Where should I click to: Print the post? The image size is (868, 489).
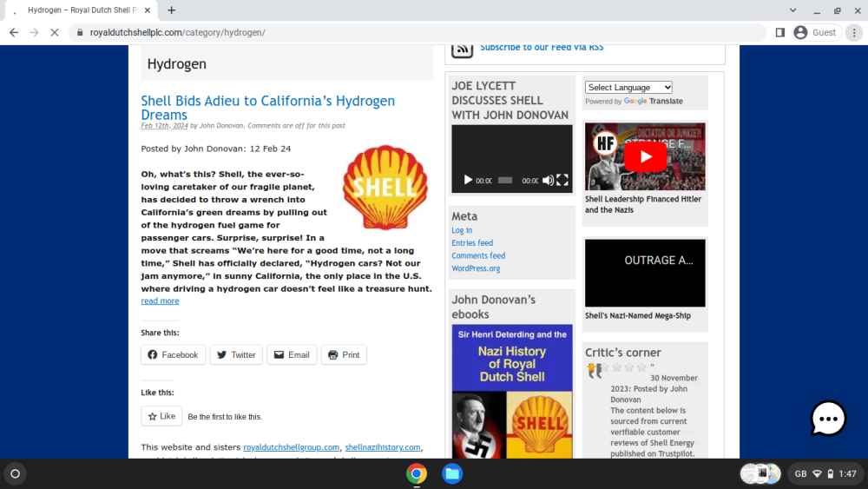pyautogui.click(x=344, y=355)
